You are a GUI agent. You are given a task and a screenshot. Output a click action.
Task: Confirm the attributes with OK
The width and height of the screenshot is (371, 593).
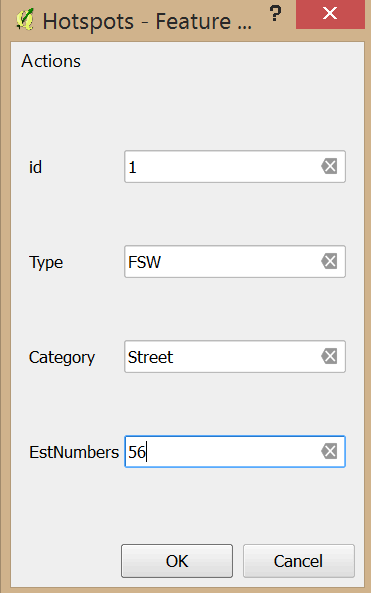coord(177,561)
